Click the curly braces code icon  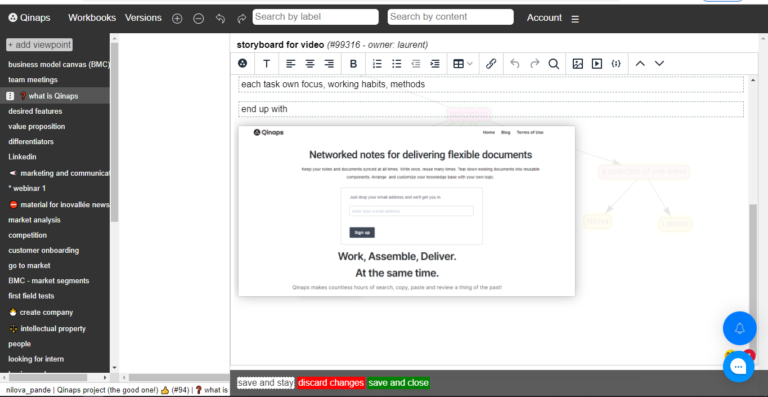[616, 64]
